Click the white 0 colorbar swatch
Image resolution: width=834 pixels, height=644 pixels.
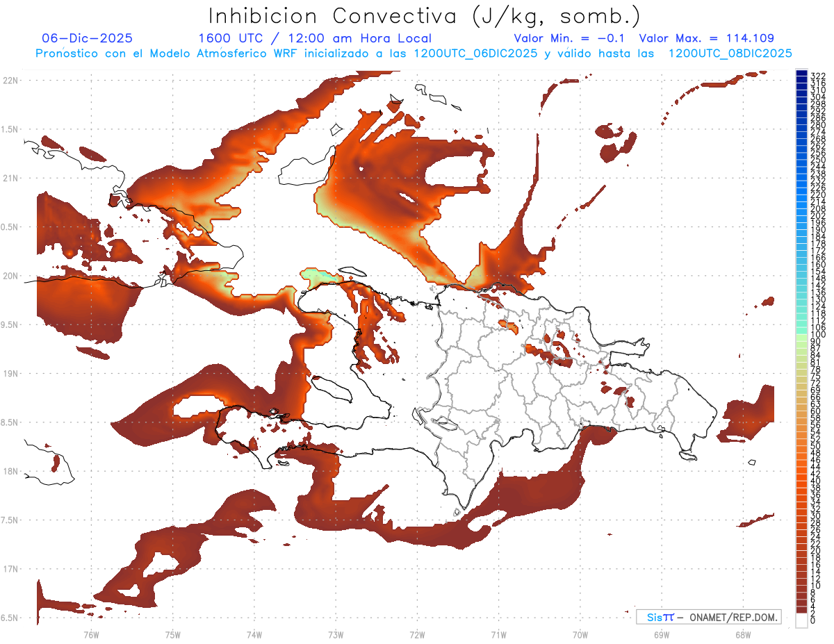[801, 621]
